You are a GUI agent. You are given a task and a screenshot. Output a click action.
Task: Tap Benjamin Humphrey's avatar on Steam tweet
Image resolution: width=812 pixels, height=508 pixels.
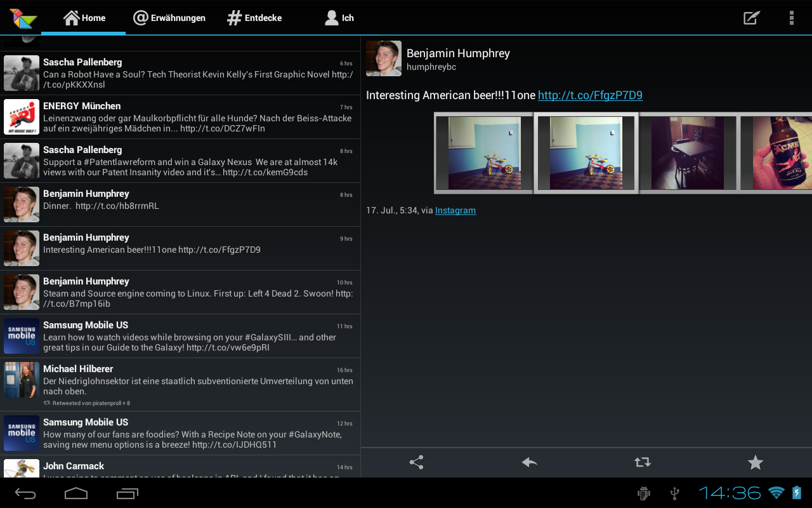(22, 292)
